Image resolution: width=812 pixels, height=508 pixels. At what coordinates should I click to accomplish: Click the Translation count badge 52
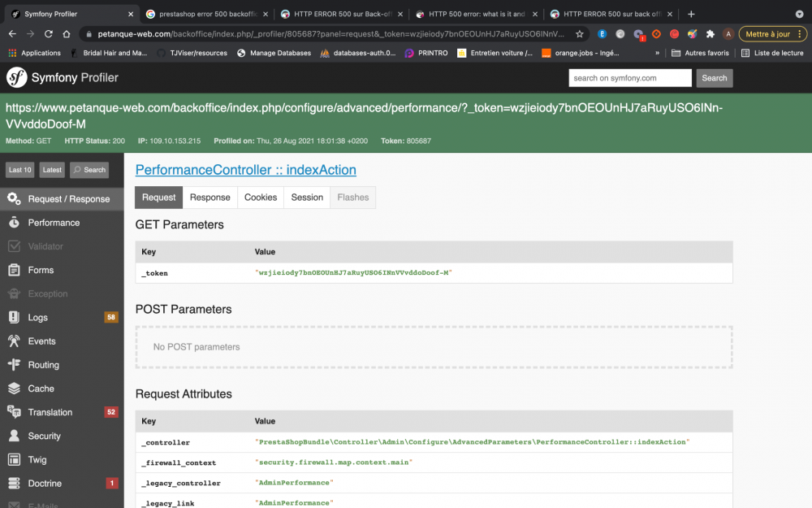[x=110, y=412]
